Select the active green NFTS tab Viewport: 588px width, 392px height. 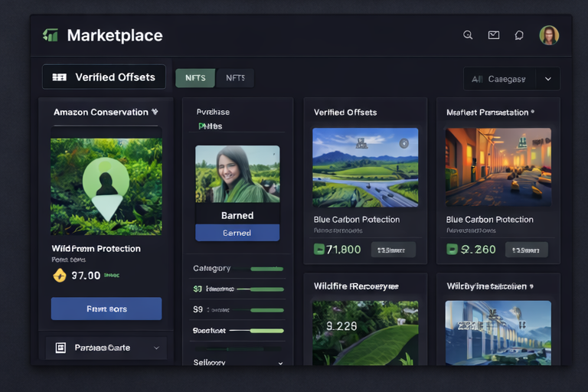click(x=195, y=78)
